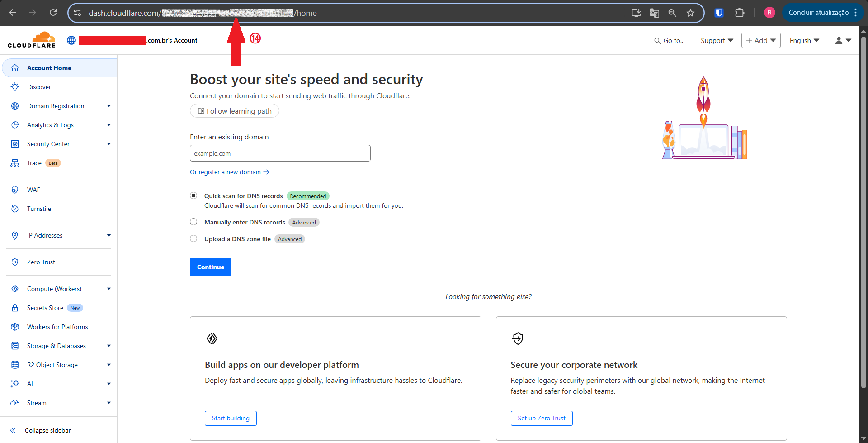Click the globe icon beside account name
868x443 pixels.
tap(71, 40)
